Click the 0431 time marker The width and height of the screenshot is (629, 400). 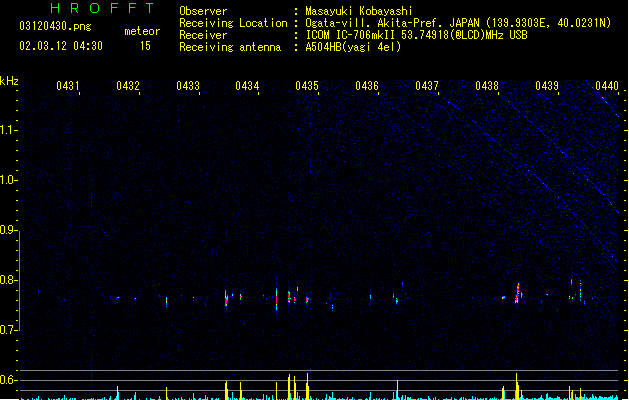68,86
